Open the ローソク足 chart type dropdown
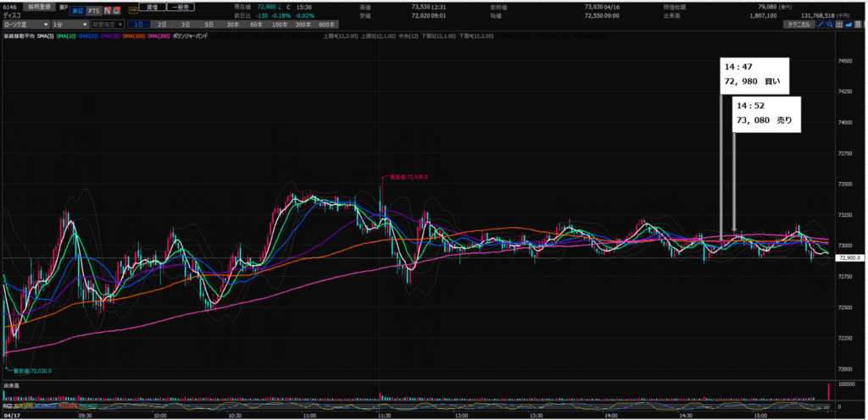The width and height of the screenshot is (868, 420). point(25,25)
